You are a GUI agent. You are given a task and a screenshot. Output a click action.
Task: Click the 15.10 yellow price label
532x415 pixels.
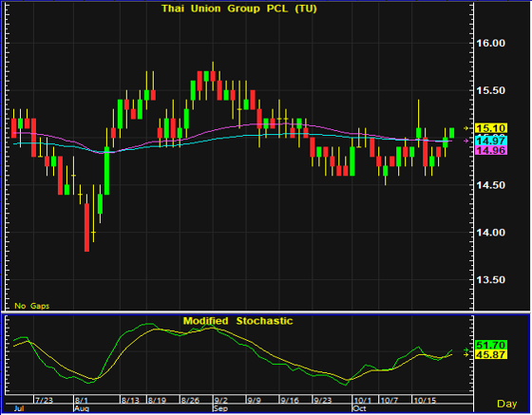click(491, 128)
